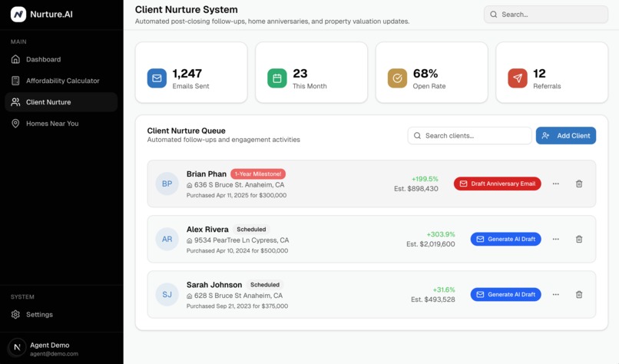Click address 636 S Bruce St. Anaheim, CA
The image size is (619, 364).
click(x=240, y=185)
